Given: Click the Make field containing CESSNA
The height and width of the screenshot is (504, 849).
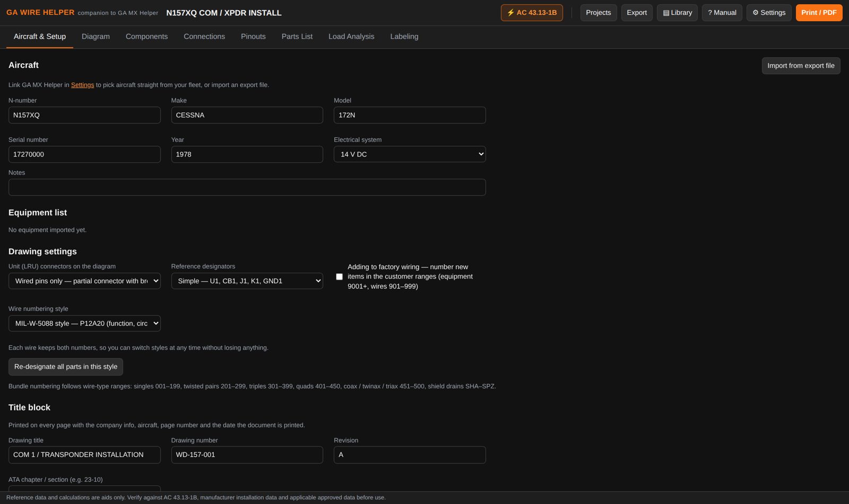Looking at the screenshot, I should tap(247, 115).
